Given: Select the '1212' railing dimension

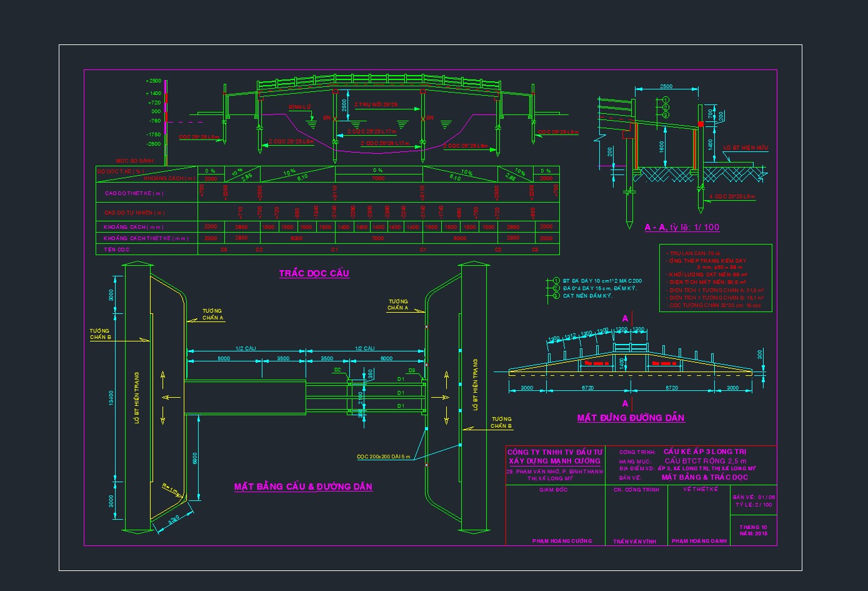Looking at the screenshot, I should point(570,336).
